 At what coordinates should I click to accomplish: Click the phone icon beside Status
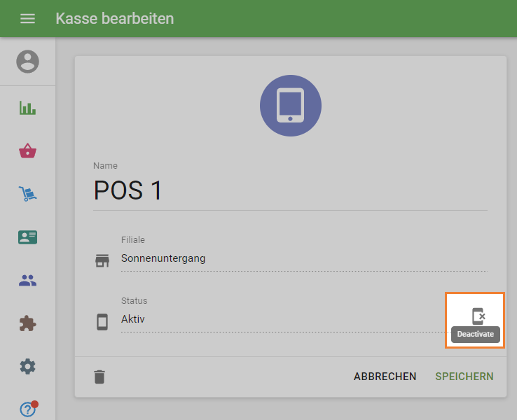(x=102, y=322)
